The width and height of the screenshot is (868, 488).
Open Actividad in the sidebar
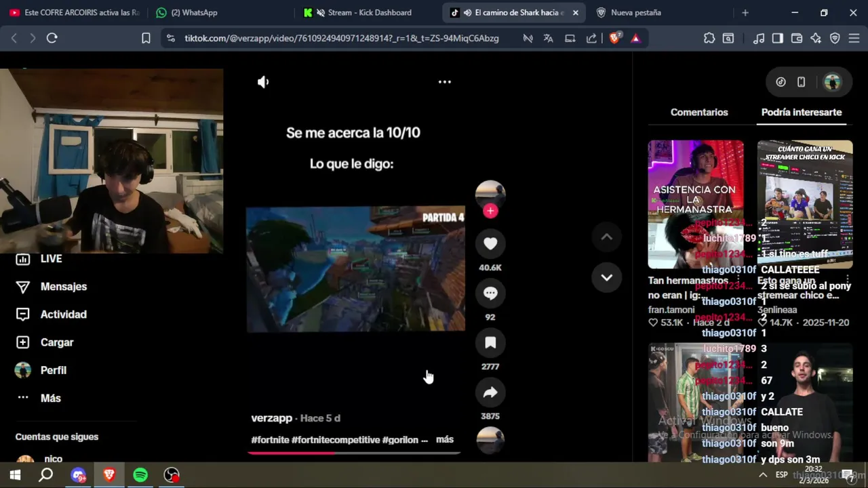(64, 314)
